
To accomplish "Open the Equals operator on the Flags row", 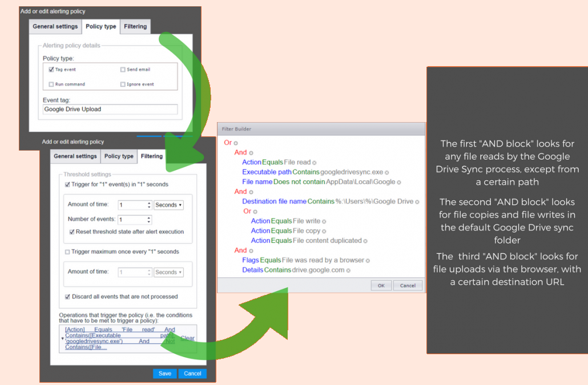I will click(271, 260).
